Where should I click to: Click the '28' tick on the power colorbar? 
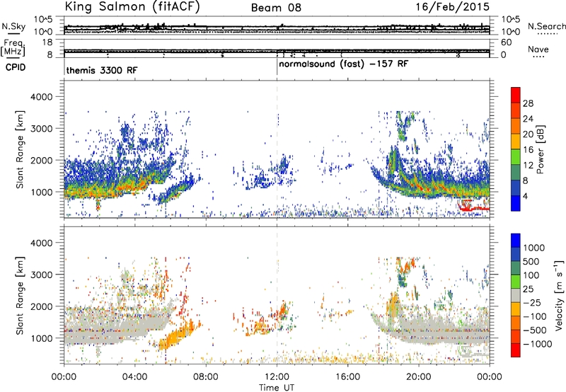tap(528, 103)
